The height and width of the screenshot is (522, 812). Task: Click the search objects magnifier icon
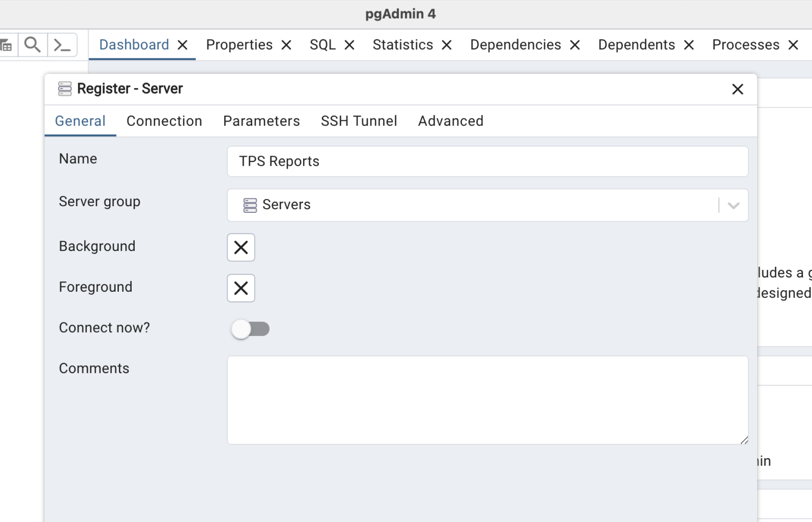tap(32, 44)
